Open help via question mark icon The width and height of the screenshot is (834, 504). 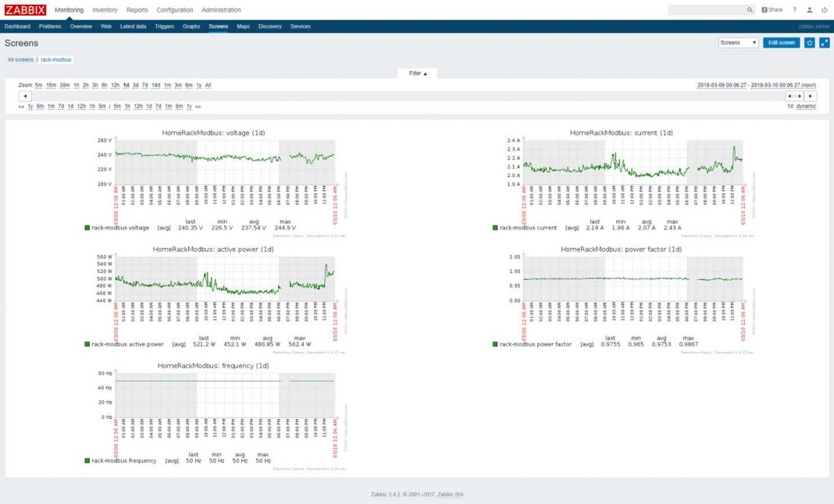tap(795, 10)
